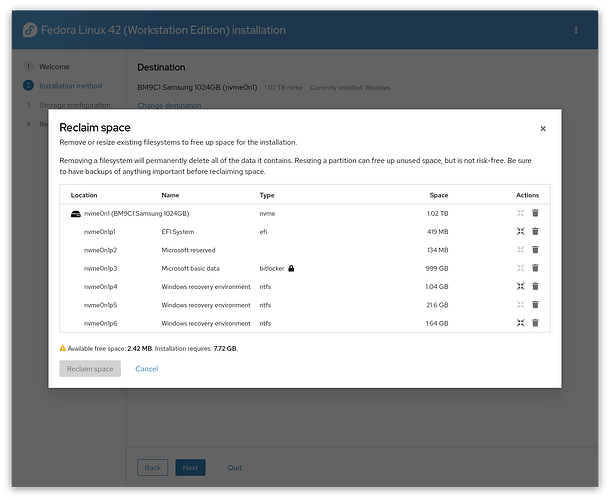Cancel the Reclaim space dialog
Screen dimensions: 609x500
pyautogui.click(x=147, y=369)
